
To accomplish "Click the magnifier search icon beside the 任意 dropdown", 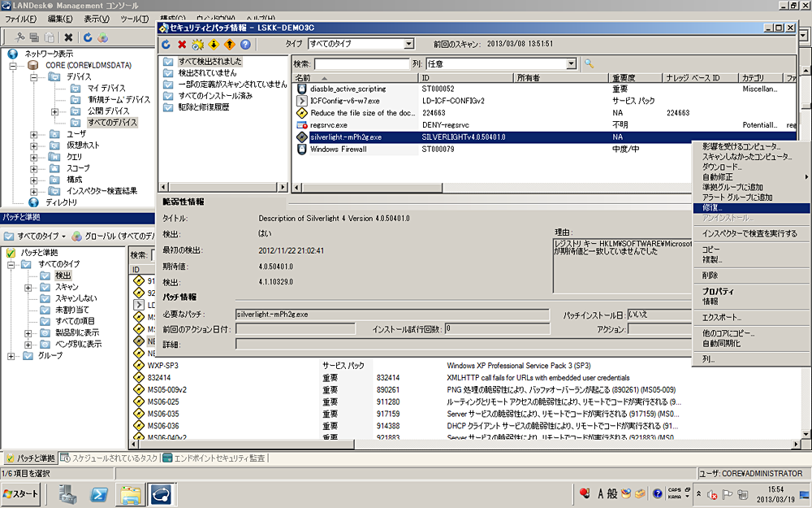I will pos(589,63).
